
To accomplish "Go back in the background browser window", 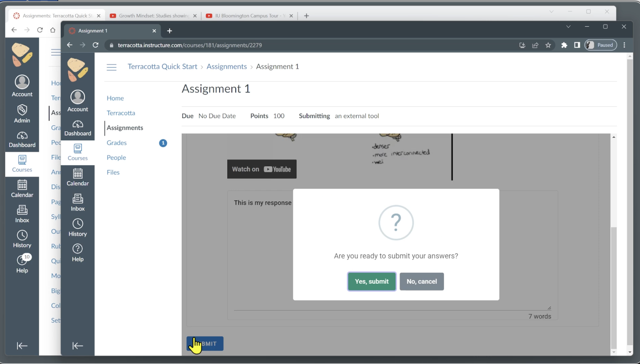I will point(14,30).
